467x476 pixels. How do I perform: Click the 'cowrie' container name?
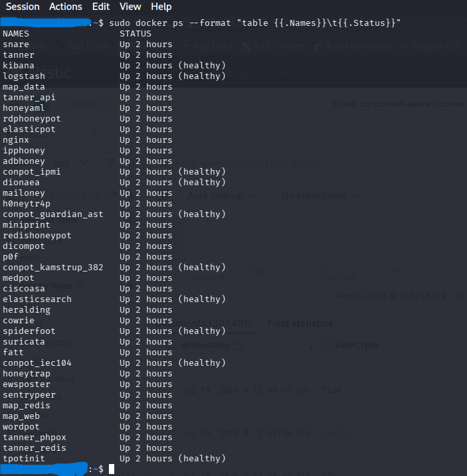[19, 321]
